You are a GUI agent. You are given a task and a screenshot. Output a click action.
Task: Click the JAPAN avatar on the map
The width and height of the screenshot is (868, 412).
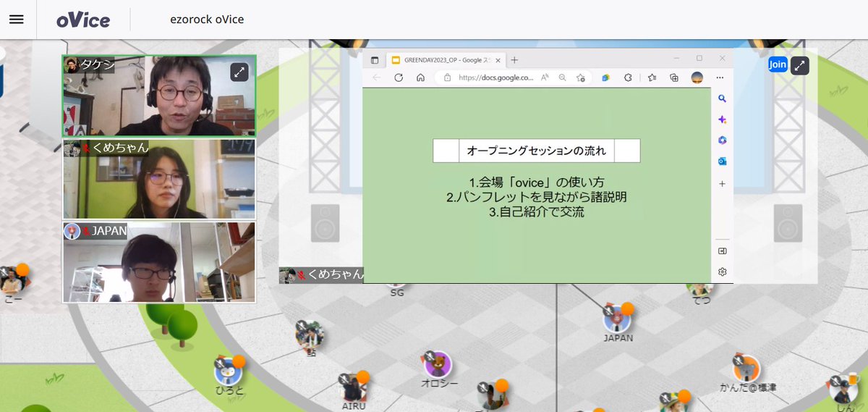618,319
